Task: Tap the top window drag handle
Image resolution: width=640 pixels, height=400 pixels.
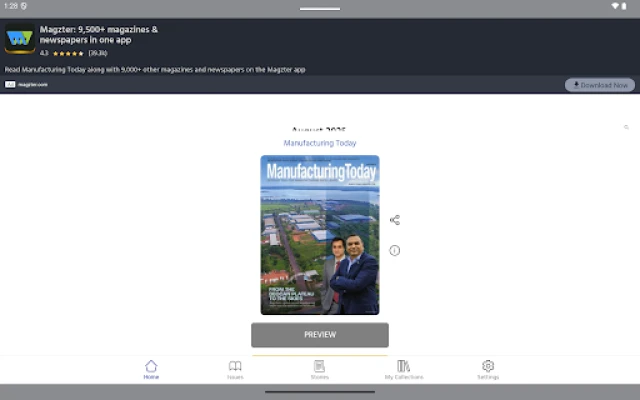Action: [x=320, y=9]
